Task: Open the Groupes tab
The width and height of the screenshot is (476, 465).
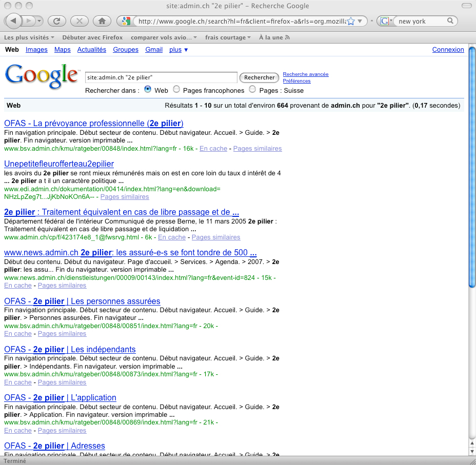Action: pos(126,49)
